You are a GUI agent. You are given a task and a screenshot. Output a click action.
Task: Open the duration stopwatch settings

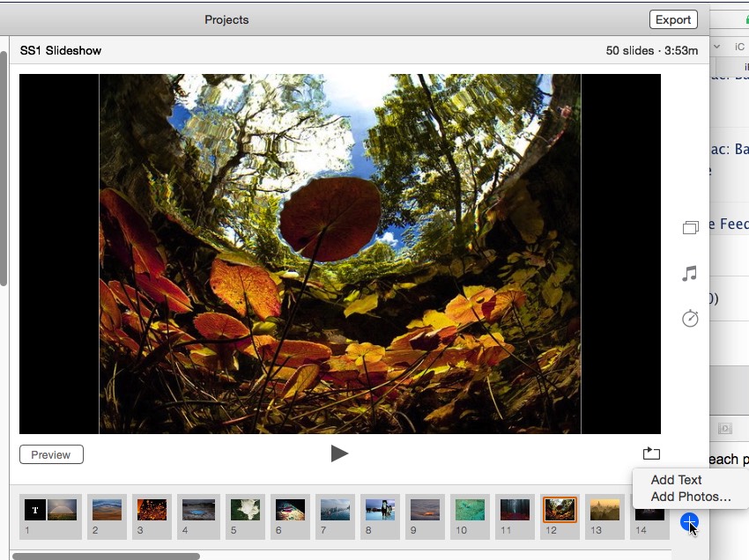pyautogui.click(x=690, y=319)
